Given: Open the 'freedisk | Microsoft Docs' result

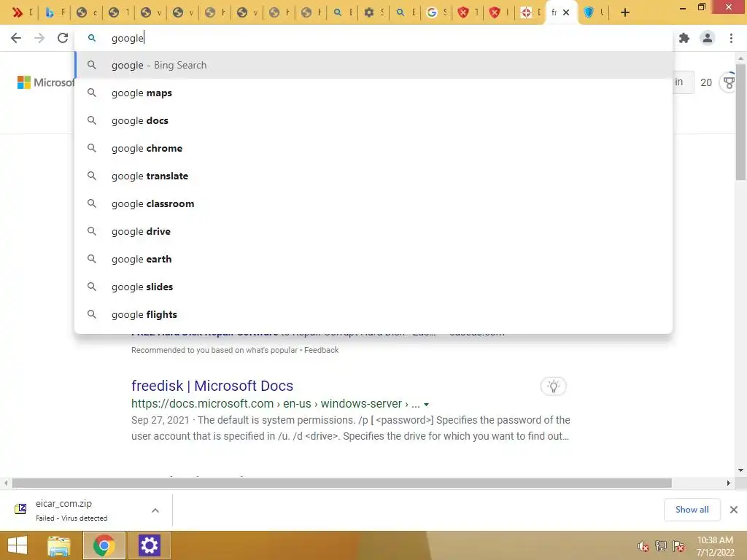Looking at the screenshot, I should pos(212,386).
